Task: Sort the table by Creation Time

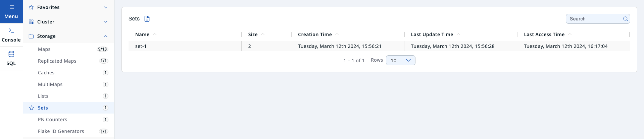Action: 315,34
